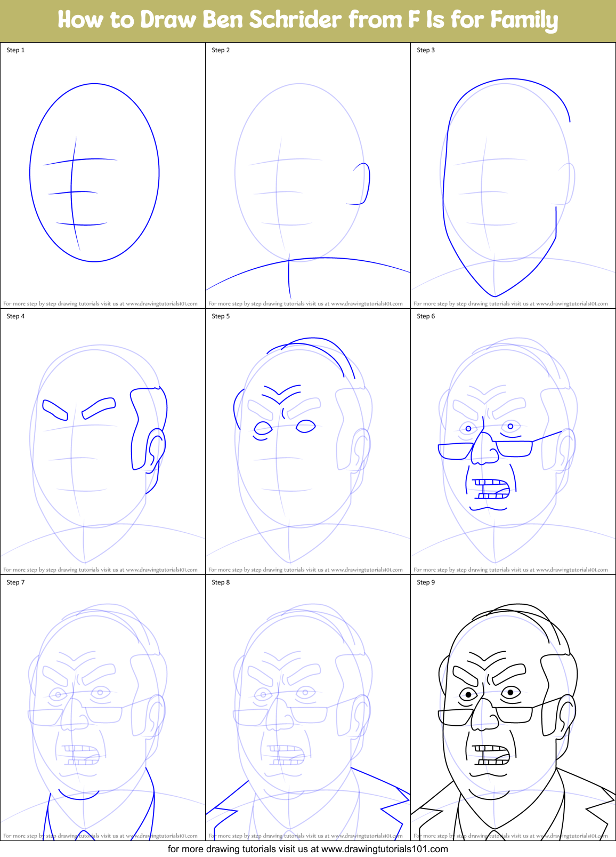Image resolution: width=616 pixels, height=857 pixels.
Task: Click the website credit line under Step 6
Action: [x=510, y=570]
